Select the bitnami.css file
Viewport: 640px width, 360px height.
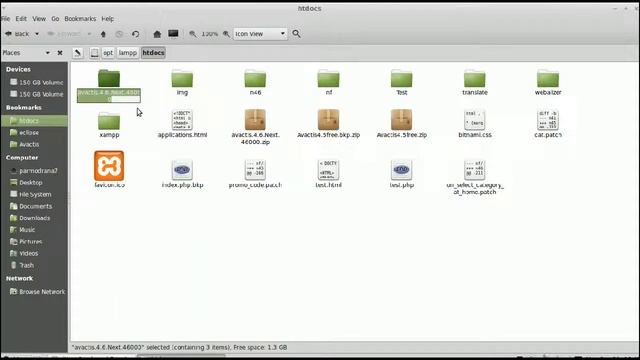[x=475, y=124]
